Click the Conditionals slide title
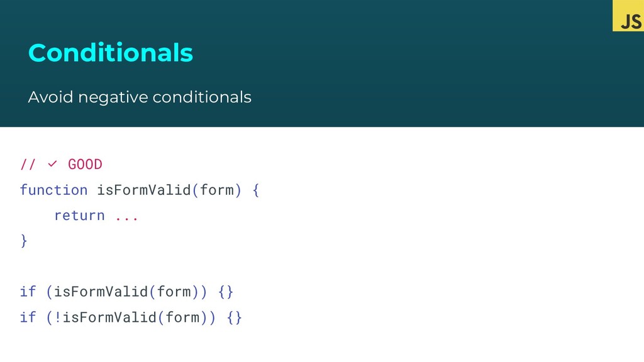 coord(110,53)
